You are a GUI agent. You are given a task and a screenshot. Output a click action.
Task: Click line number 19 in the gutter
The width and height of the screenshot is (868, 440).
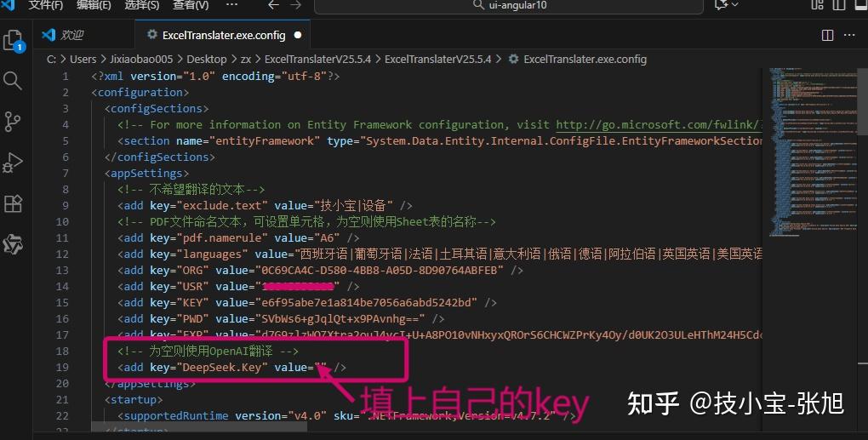click(x=62, y=368)
